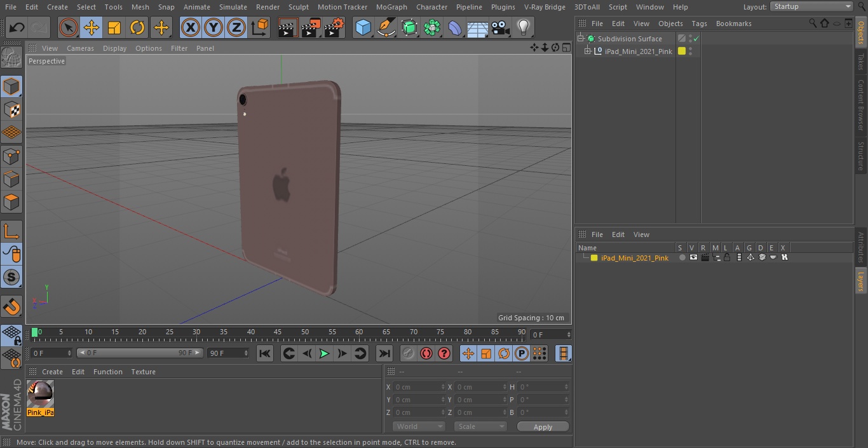This screenshot has width=868, height=448.
Task: Select the Pink_iPa material thumbnail
Action: (x=41, y=398)
